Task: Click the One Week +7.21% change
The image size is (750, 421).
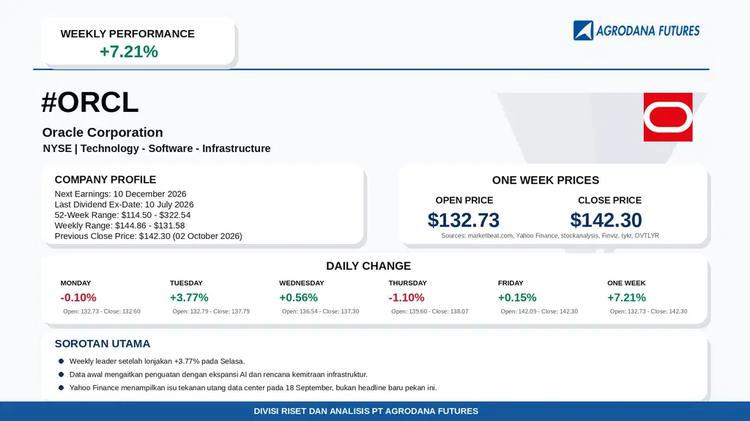Action: pyautogui.click(x=627, y=298)
